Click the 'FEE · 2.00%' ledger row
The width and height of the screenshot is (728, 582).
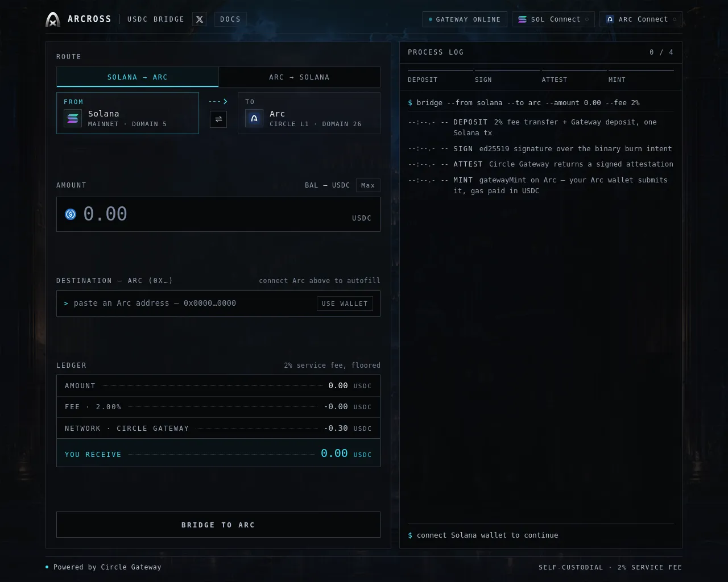(x=218, y=407)
